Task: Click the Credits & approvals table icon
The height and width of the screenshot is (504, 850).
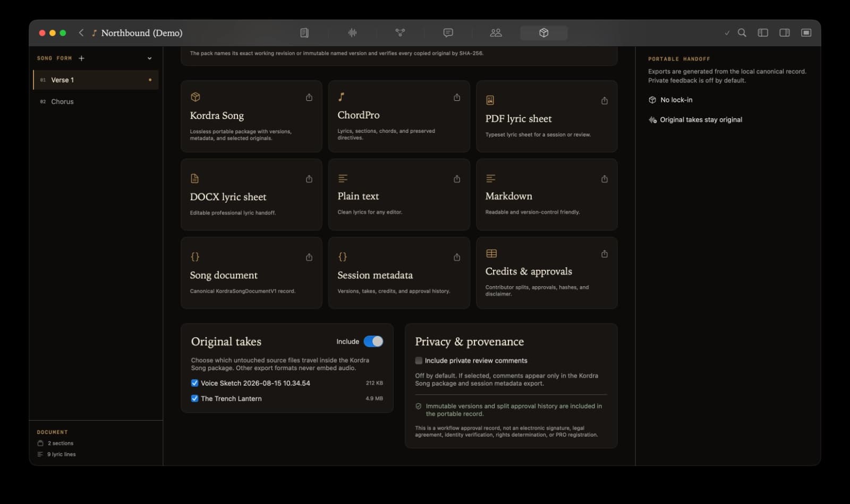Action: coord(491,254)
